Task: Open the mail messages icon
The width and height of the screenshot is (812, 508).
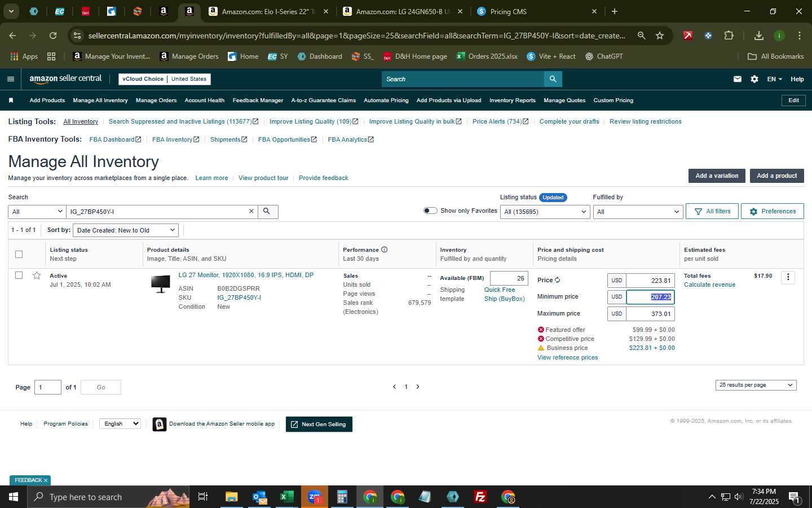Action: [x=737, y=79]
